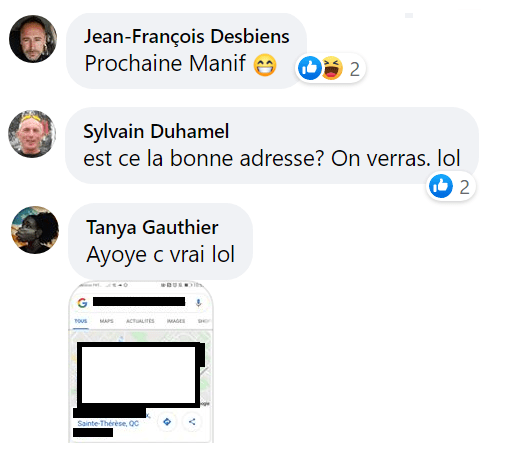Select the ACTUALITÉS tab in Google results

point(140,321)
